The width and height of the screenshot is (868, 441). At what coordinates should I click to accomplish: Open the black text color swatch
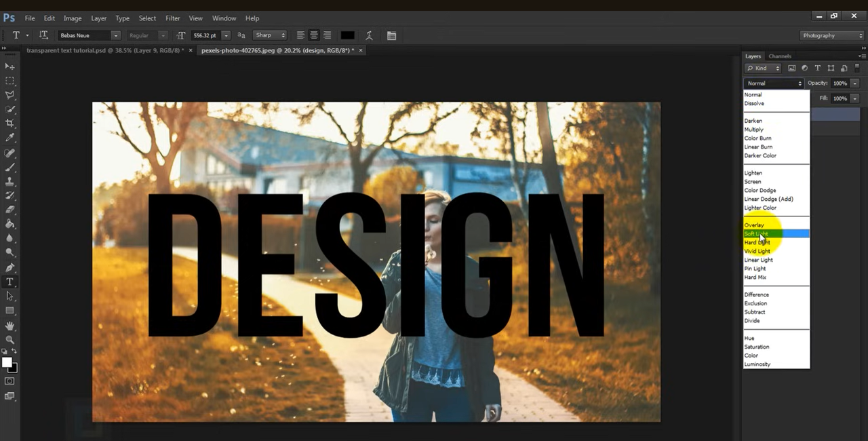[x=347, y=35]
